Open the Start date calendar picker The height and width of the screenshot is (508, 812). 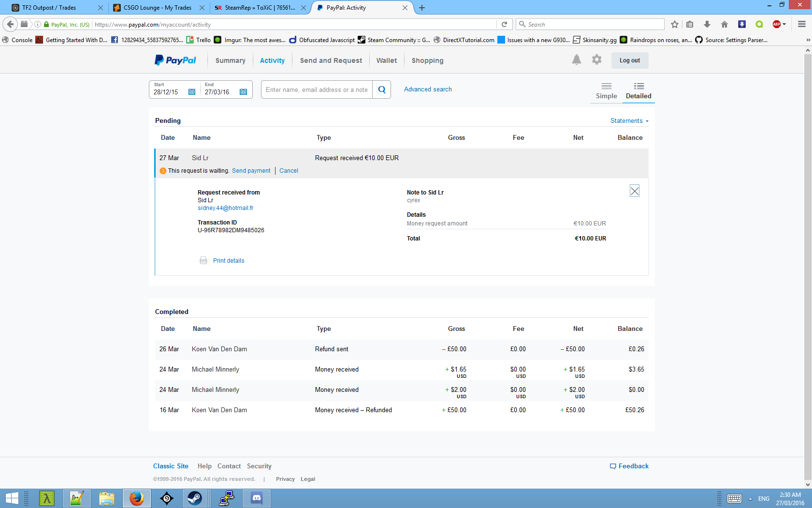192,92
